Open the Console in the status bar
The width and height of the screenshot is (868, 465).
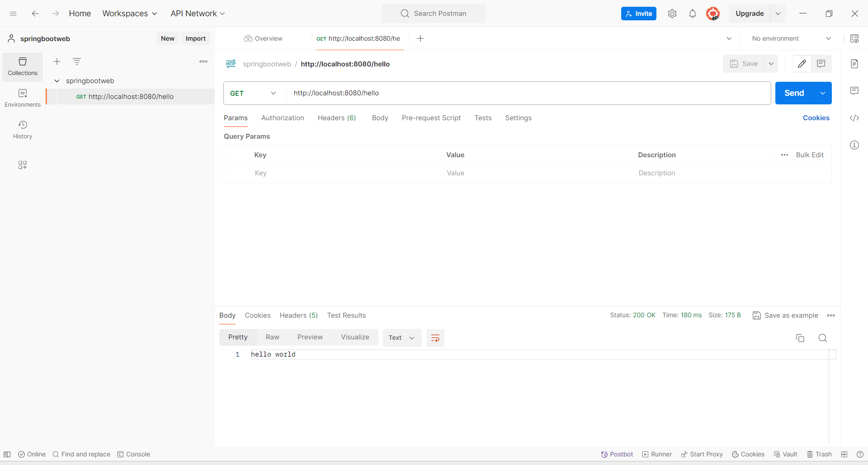coord(134,454)
